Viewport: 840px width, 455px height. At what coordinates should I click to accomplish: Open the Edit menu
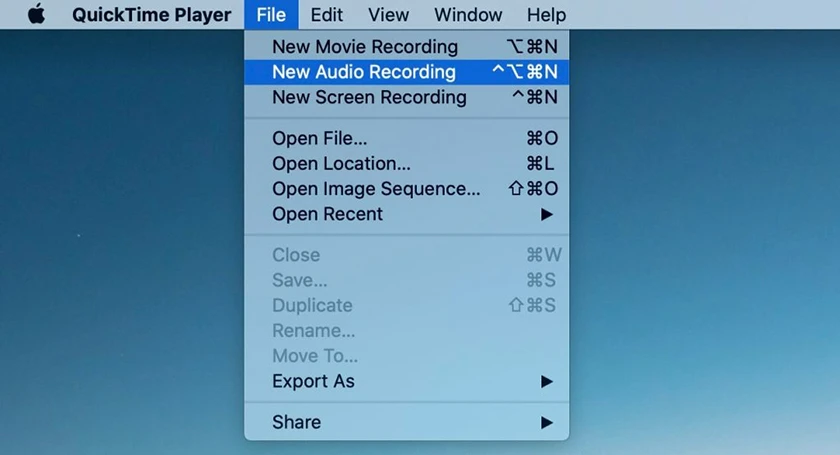point(326,14)
